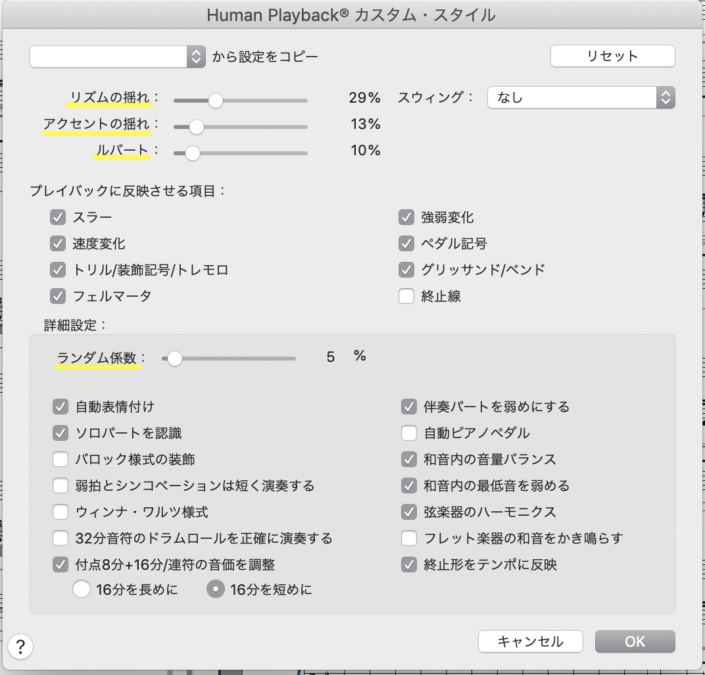Check ウィンナ・ワルツ様式 option
The height and width of the screenshot is (675, 705).
tap(60, 512)
